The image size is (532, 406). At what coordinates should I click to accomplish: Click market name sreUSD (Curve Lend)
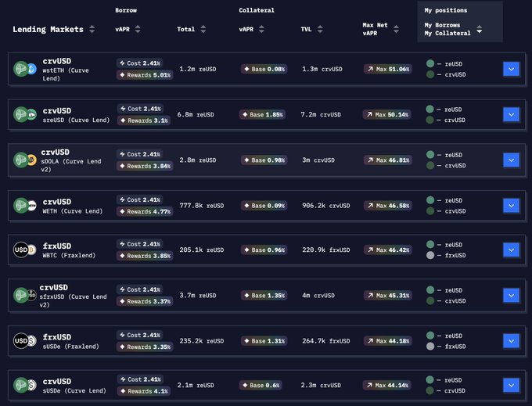coord(76,120)
